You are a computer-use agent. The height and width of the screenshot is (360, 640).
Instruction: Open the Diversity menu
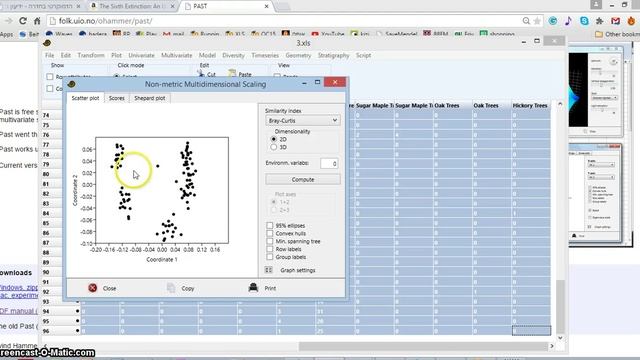pos(233,55)
